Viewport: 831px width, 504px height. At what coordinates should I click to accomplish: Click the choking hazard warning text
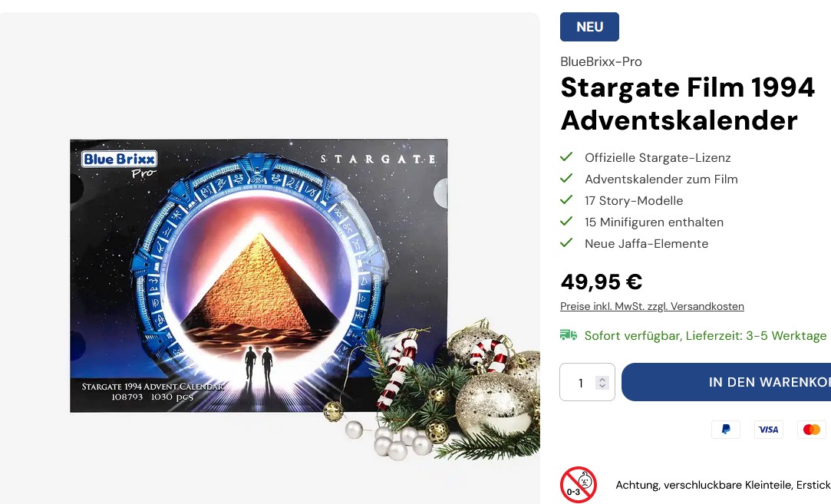pos(723,485)
